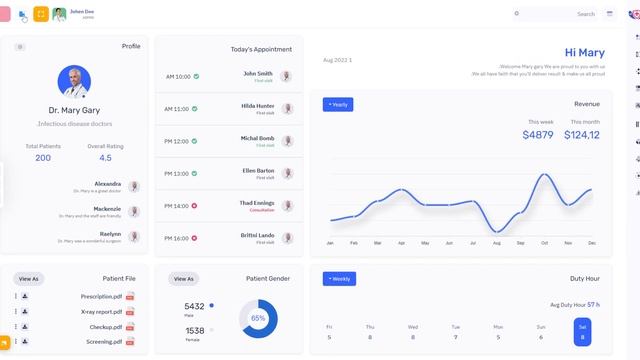Image resolution: width=640 pixels, height=360 pixels.
Task: Open John Smith's appointment name
Action: 258,73
